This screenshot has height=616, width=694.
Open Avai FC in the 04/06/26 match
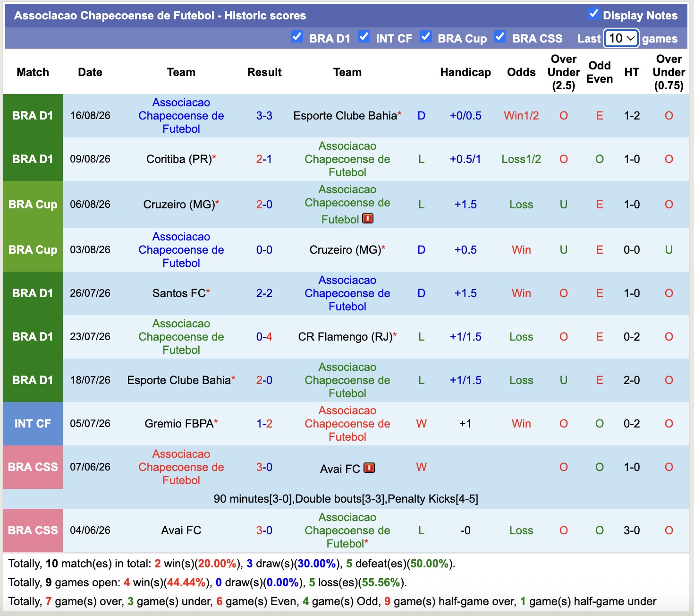181,530
